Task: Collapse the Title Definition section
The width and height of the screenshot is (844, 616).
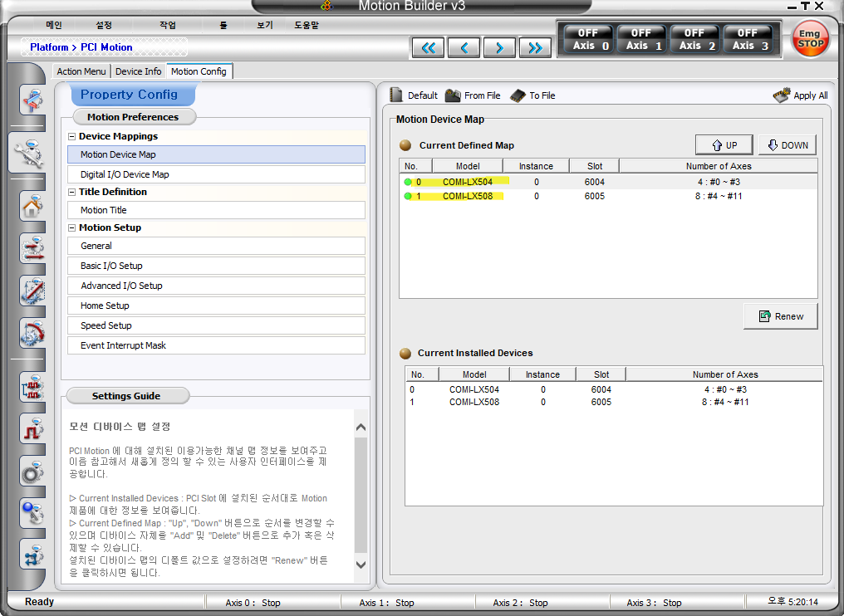Action: tap(72, 192)
